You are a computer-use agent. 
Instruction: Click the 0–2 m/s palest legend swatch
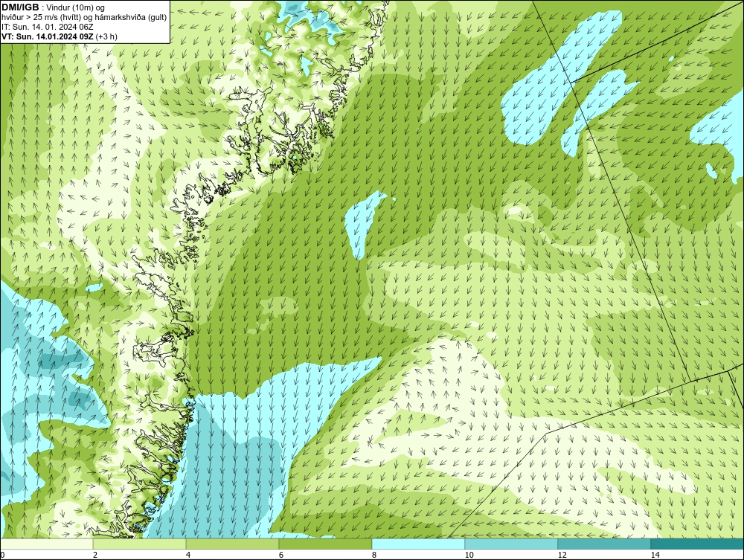pos(46,544)
